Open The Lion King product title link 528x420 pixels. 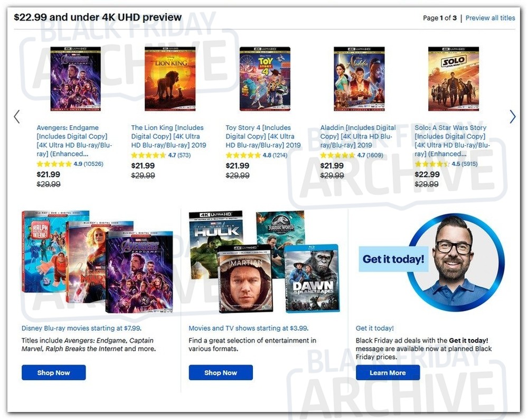click(x=169, y=136)
